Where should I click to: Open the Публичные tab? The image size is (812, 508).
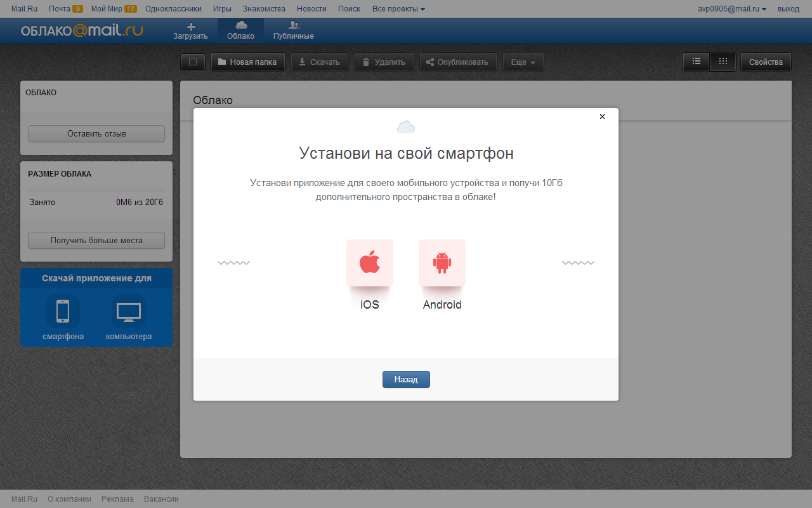pos(293,31)
